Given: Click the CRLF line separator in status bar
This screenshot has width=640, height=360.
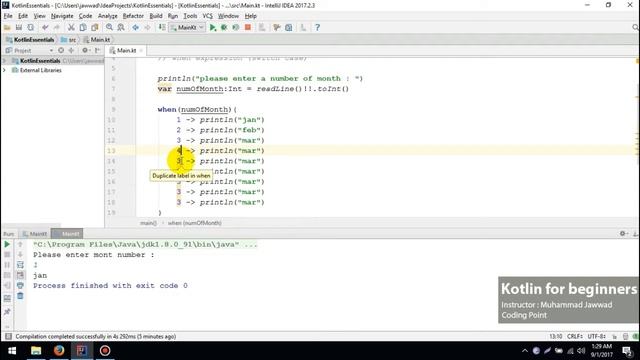Looking at the screenshot, I should coord(575,337).
